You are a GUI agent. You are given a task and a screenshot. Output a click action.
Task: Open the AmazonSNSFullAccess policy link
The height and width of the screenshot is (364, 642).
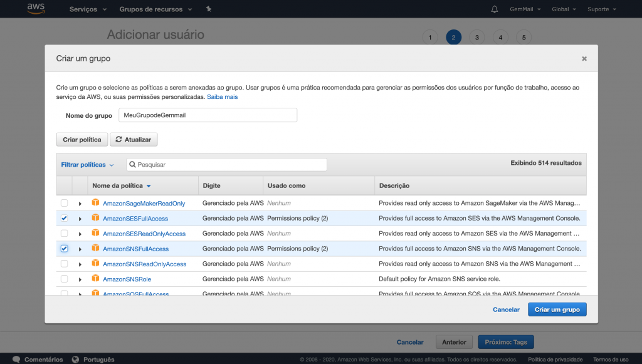click(136, 249)
